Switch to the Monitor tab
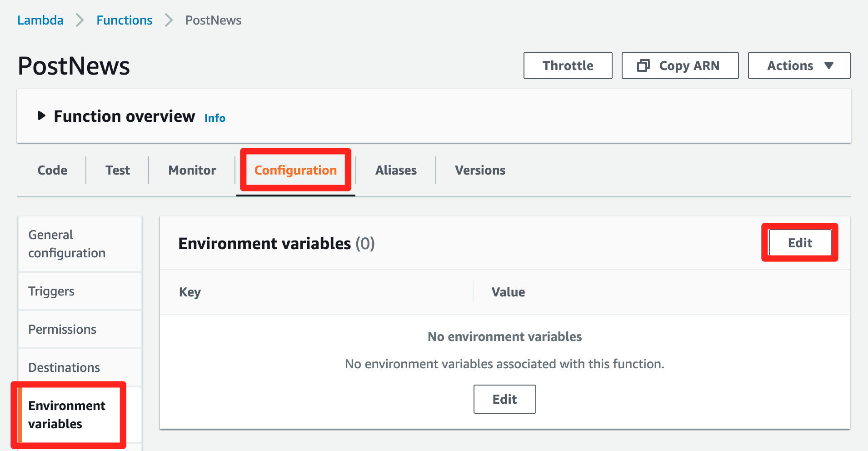 (x=192, y=170)
